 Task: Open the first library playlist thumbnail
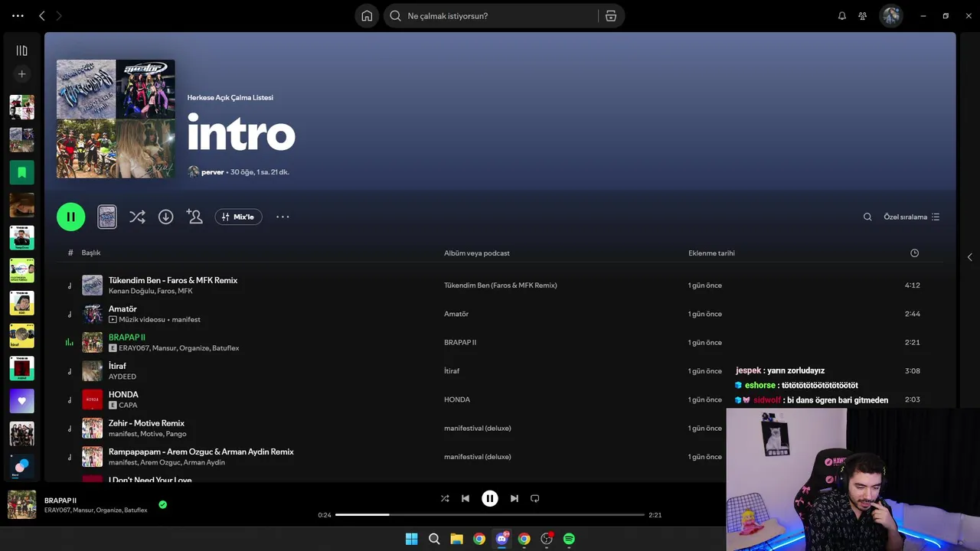click(21, 107)
